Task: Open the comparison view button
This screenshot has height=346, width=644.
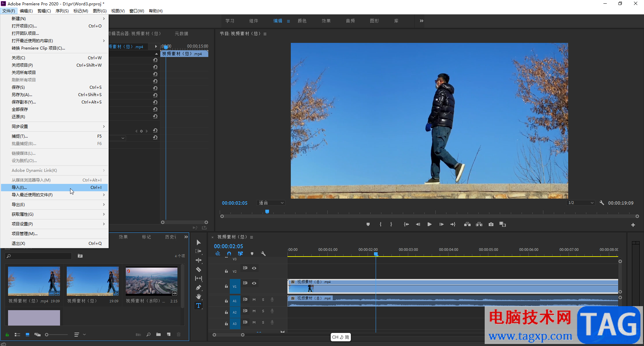Action: (502, 224)
